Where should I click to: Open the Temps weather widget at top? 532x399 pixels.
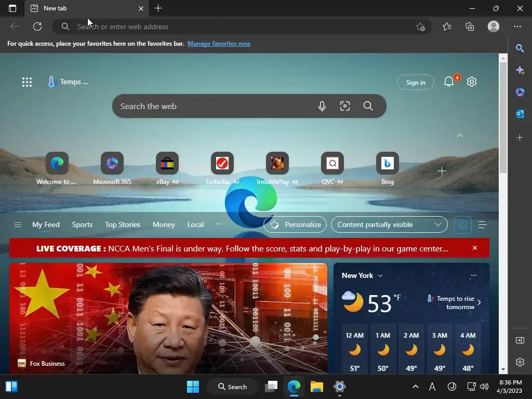[x=68, y=82]
